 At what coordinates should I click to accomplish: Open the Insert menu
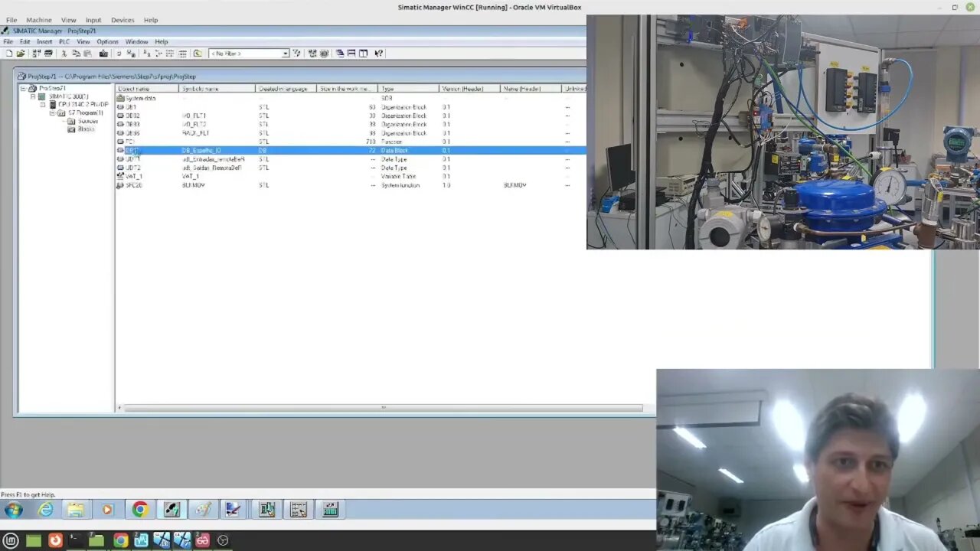(44, 41)
